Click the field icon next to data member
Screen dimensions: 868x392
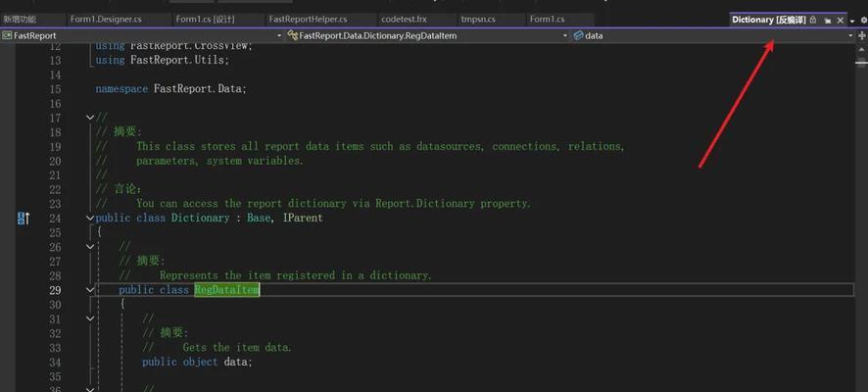point(578,35)
